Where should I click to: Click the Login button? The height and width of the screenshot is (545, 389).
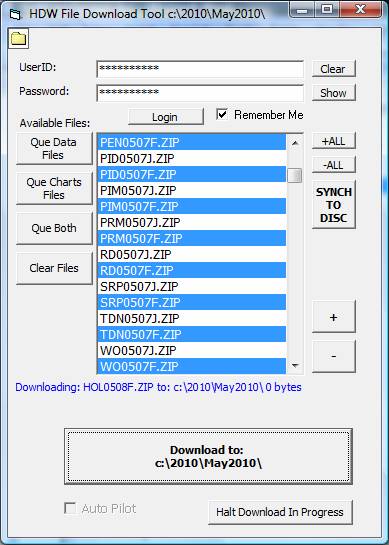[x=165, y=117]
